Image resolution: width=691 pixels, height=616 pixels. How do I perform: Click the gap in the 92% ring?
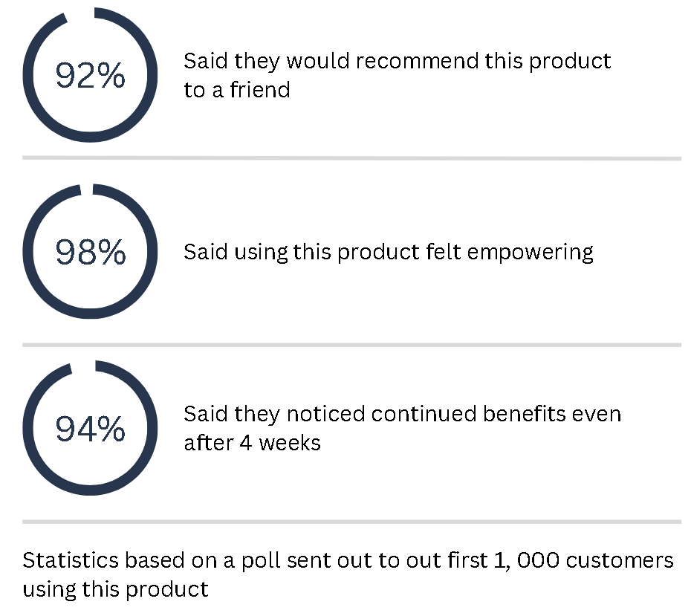[x=80, y=14]
